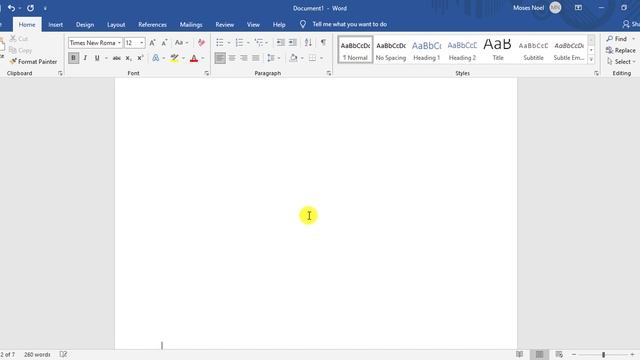This screenshot has height=360, width=640.
Task: Open Line and Paragraph Spacing menu
Action: pyautogui.click(x=273, y=58)
